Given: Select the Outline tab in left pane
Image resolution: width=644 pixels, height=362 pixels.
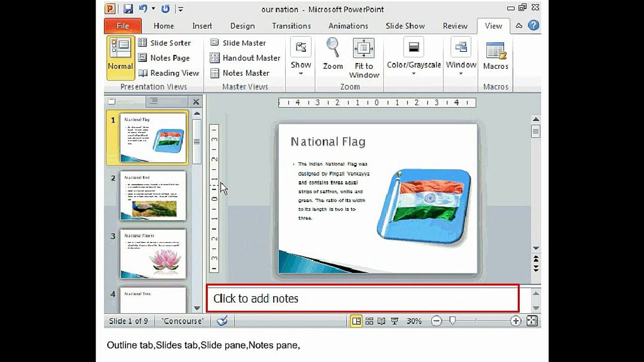Looking at the screenshot, I should (168, 101).
